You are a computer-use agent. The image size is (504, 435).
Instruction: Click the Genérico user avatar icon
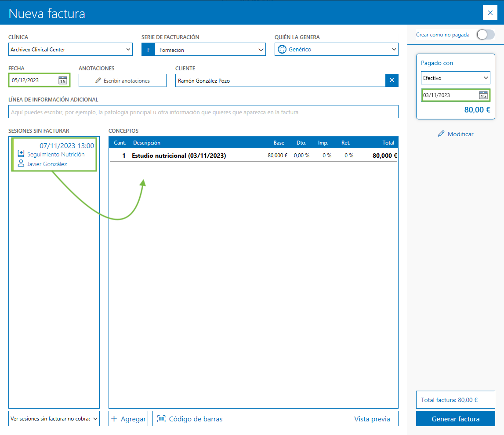282,50
